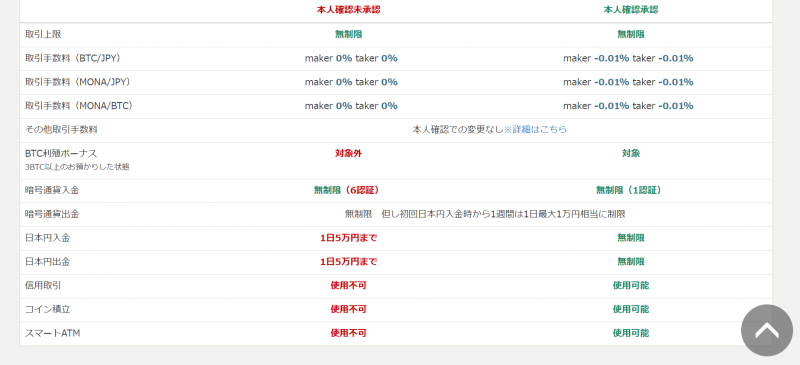Click maker 0% taker 0% in MONA/JPY row
This screenshot has height=365, width=800.
(x=351, y=82)
